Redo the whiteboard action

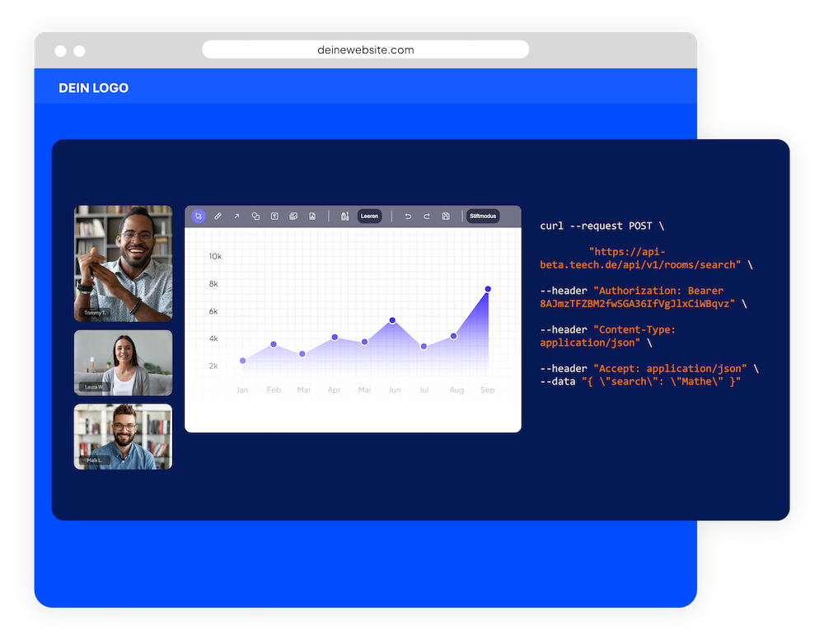(427, 217)
